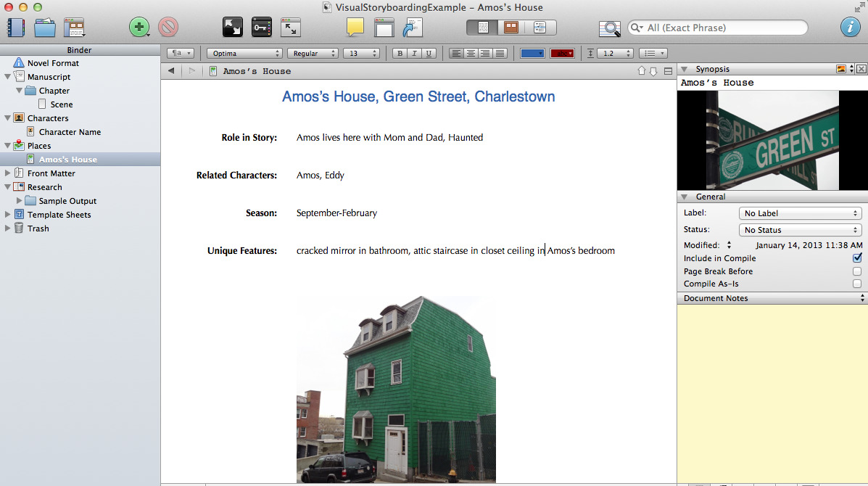Enable the Compile As-Is checkbox

pos(857,284)
